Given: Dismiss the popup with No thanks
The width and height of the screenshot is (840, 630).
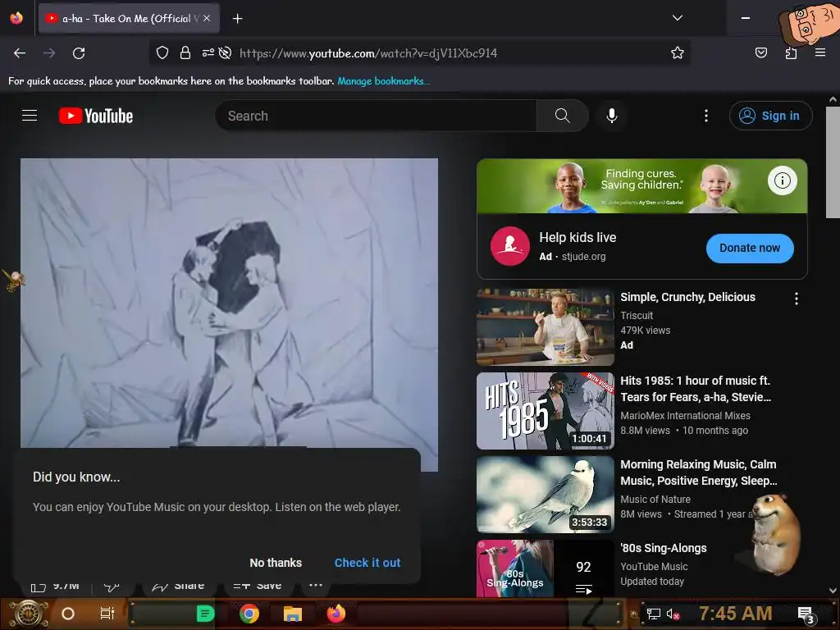Looking at the screenshot, I should click(x=276, y=563).
